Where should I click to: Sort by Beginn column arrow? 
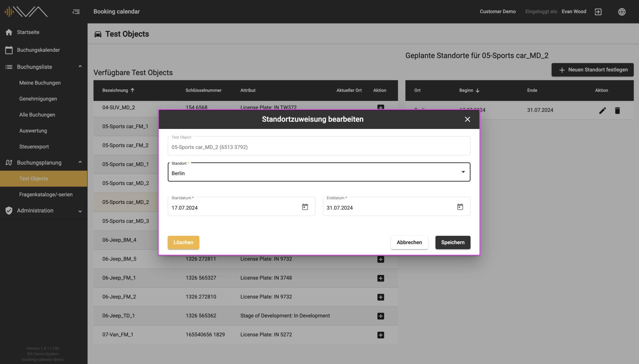pyautogui.click(x=477, y=91)
